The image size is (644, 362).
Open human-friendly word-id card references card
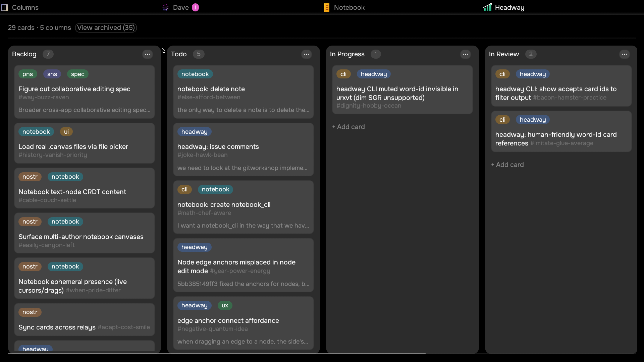pos(561,131)
